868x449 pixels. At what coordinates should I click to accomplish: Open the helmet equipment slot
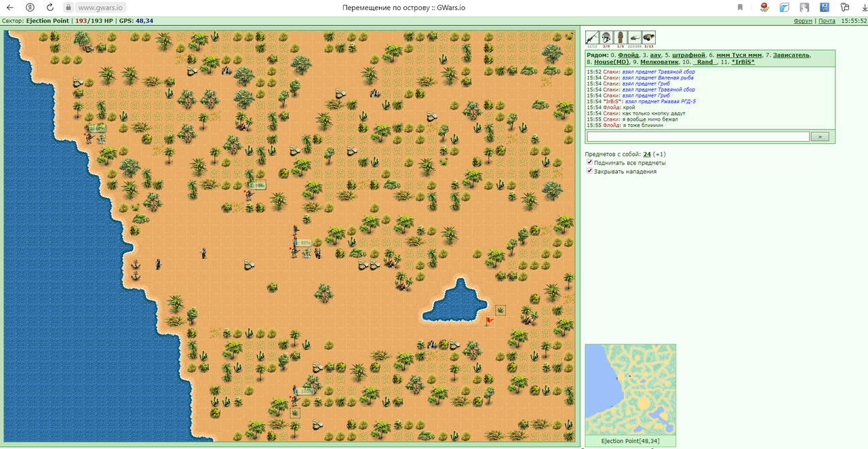[x=607, y=37]
